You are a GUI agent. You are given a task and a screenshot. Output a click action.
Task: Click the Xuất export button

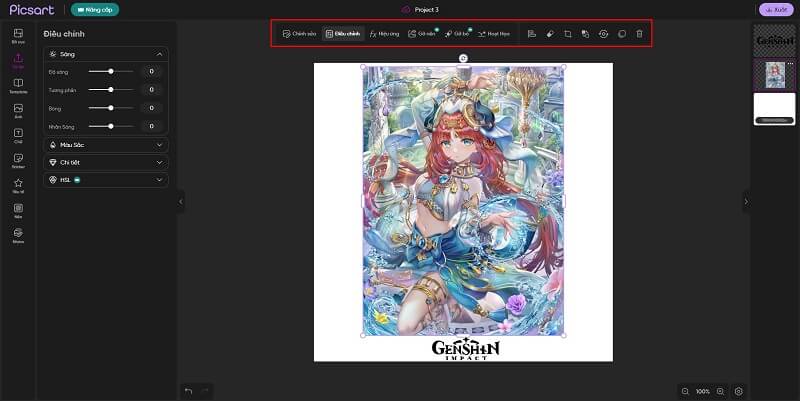coord(776,10)
